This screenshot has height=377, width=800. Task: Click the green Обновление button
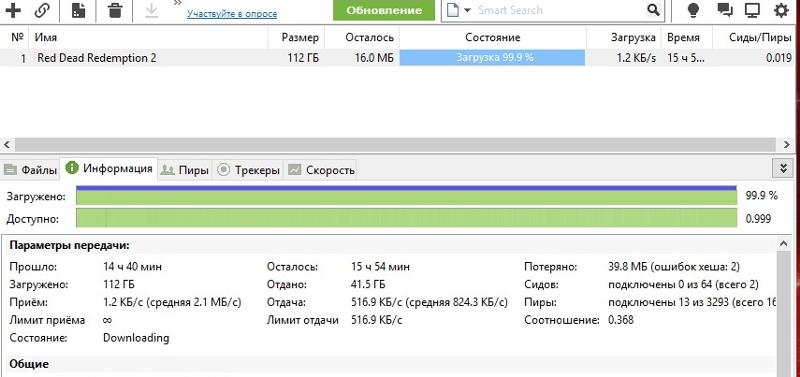[384, 10]
